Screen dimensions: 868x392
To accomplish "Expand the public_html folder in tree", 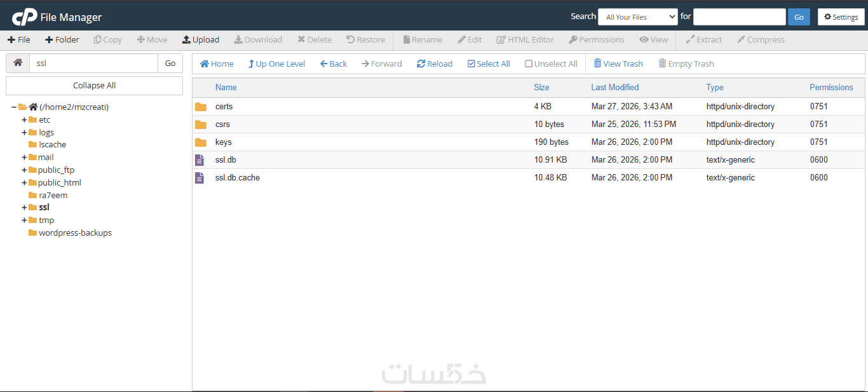I will (x=24, y=182).
